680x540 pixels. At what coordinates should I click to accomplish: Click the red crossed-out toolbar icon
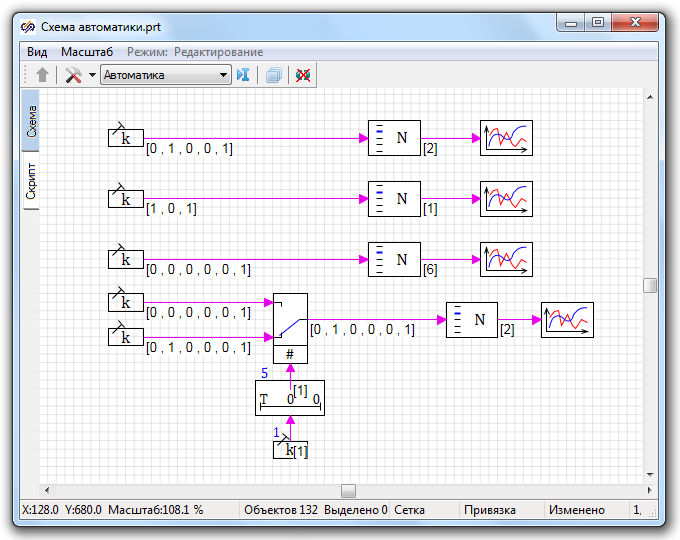303,75
